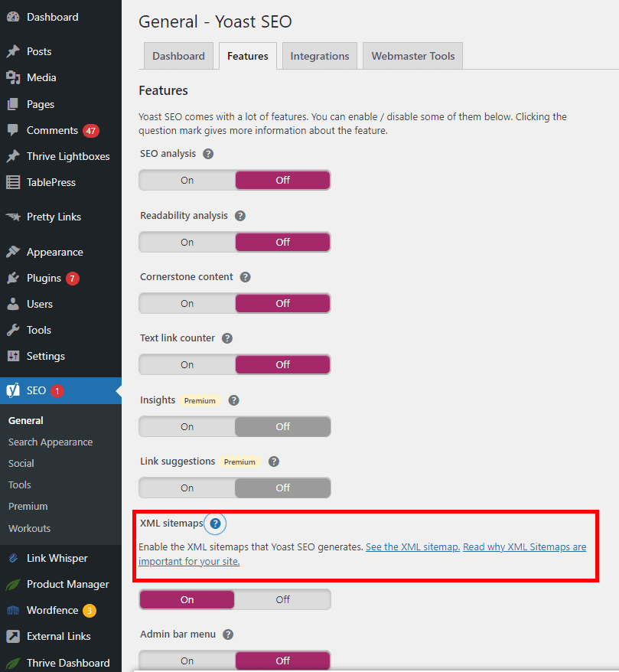Click the Plugins plug icon
Viewport: 619px width, 672px height.
13,278
